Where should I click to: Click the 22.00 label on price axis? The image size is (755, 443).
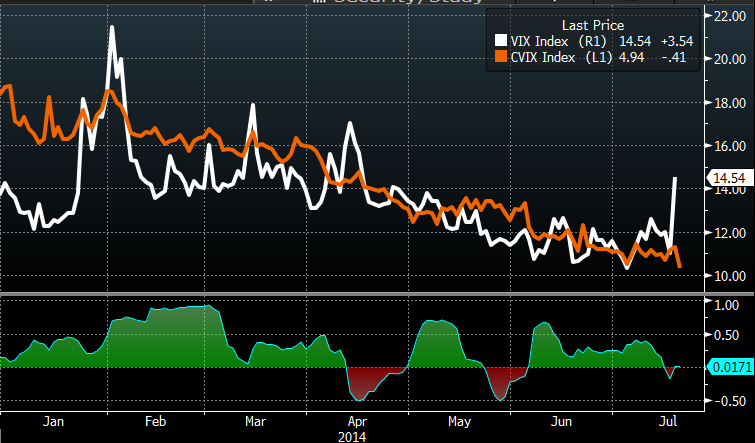coord(726,15)
